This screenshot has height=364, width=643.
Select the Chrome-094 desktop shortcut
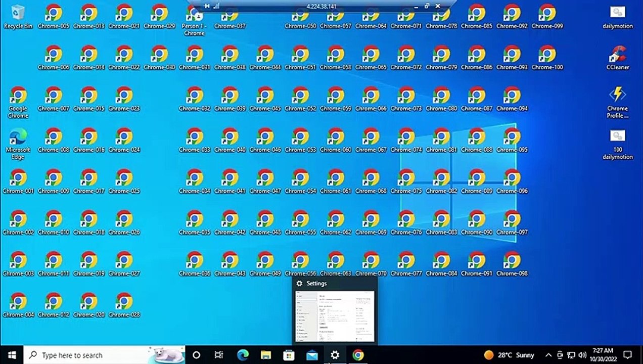coord(512,99)
